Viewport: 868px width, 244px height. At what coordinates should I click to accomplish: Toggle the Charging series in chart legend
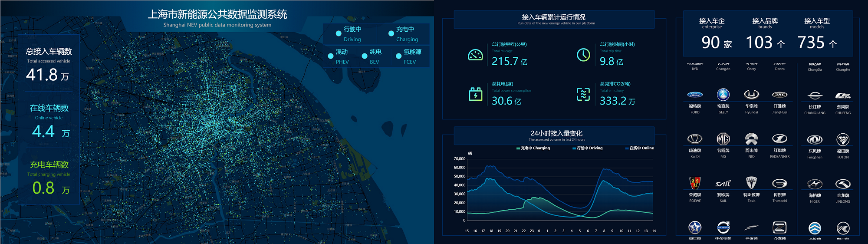click(533, 148)
